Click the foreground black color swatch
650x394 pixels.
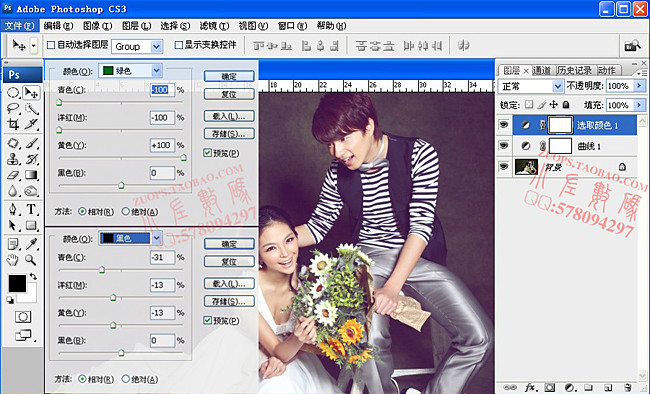[x=17, y=284]
